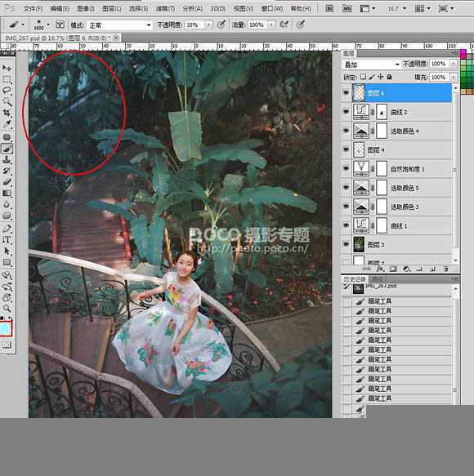Create new adjustment layer icon
Viewport: 474px width, 476px height.
[x=406, y=269]
